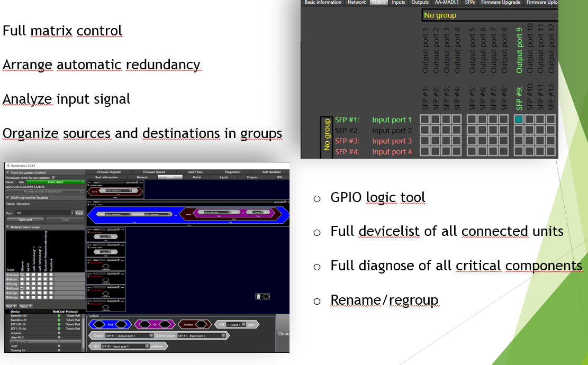588x365 pixels.
Task: Click green NetConf status dot for BarnMini-05
Action: pyautogui.click(x=59, y=316)
